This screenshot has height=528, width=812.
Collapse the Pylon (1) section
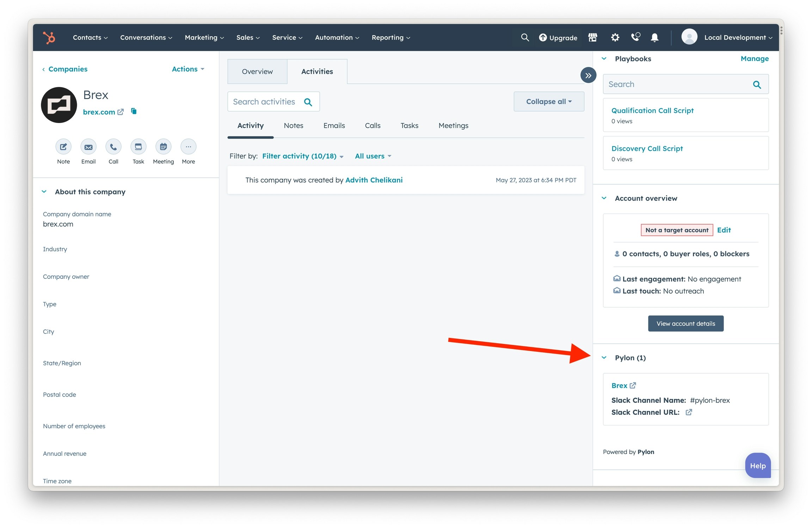(604, 358)
